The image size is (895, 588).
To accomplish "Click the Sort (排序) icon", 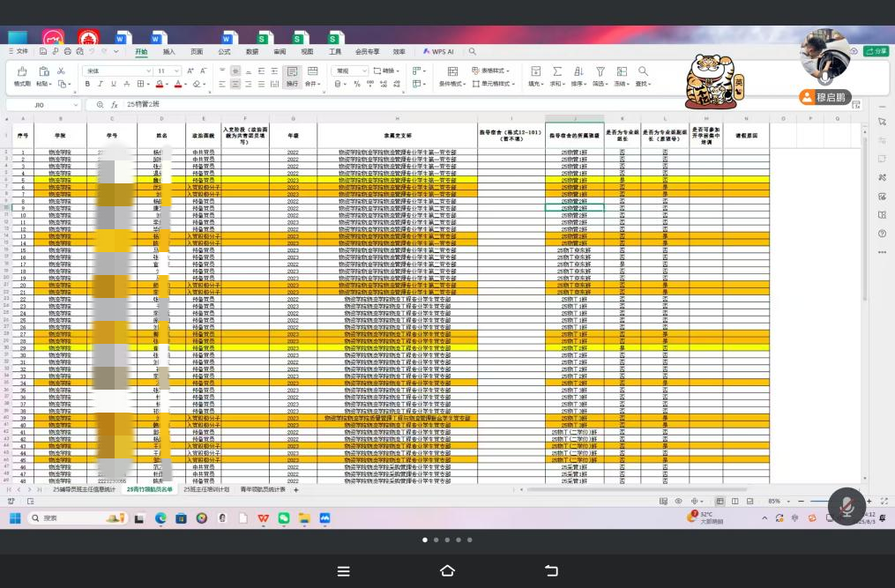I will pyautogui.click(x=578, y=75).
